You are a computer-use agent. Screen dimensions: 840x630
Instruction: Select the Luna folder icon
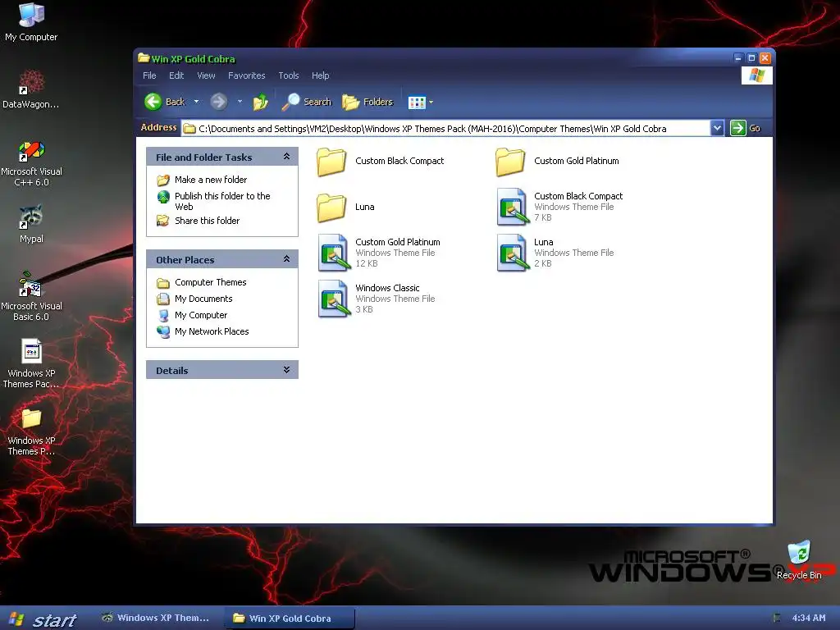pyautogui.click(x=331, y=208)
